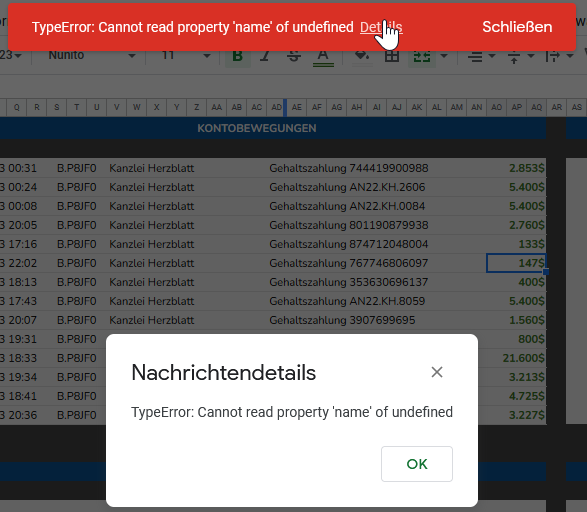
Task: Open Details link in error banner
Action: 381,27
